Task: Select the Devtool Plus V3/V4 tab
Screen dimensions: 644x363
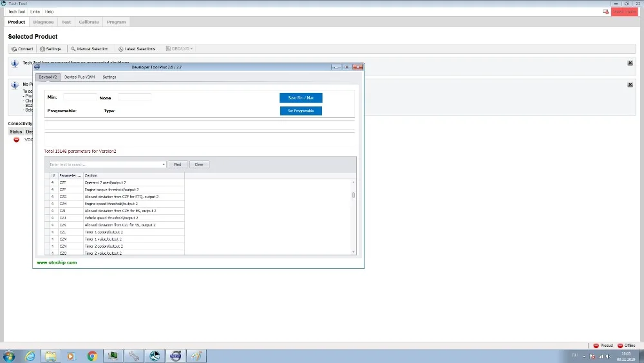Action: (x=80, y=77)
